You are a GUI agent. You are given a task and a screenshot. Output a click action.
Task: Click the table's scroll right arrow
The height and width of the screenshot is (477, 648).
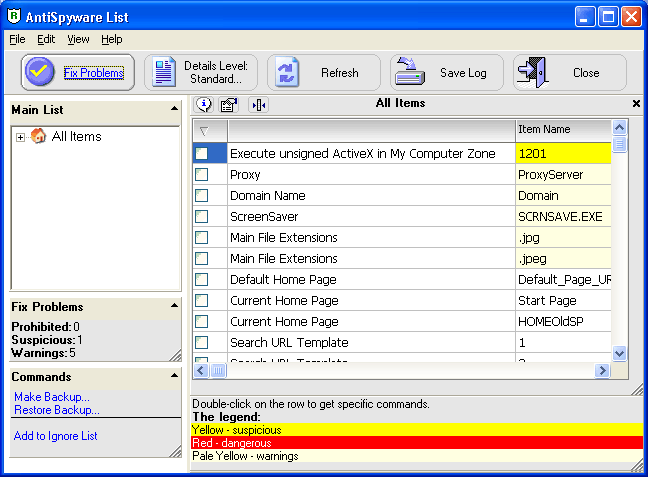click(x=602, y=370)
